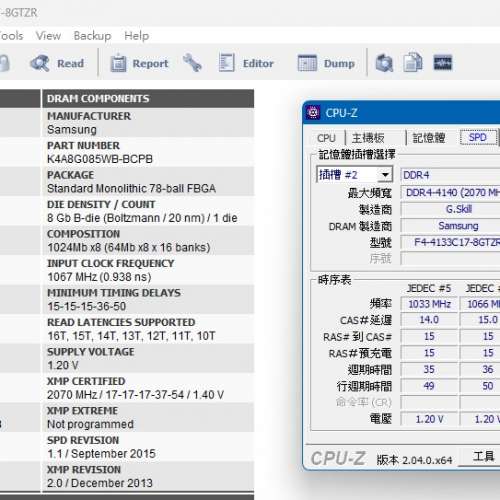Viewport: 500px width, 500px height.
Task: Open the Backup menu
Action: point(92,36)
